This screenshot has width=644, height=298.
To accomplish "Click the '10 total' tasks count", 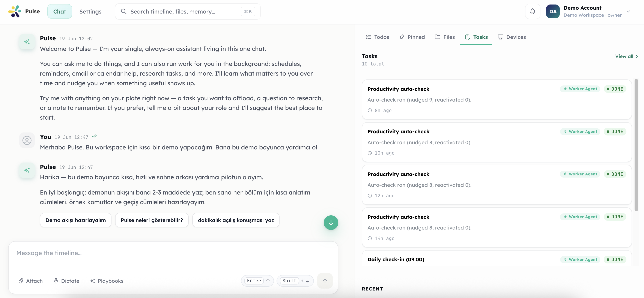I will pyautogui.click(x=373, y=64).
